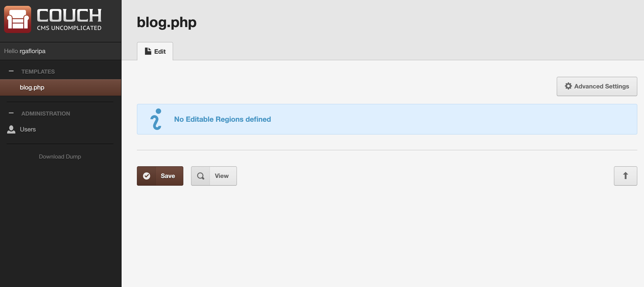Click the COUCH CMS Uncomplicated wordmark
This screenshot has height=287, width=644.
point(69,19)
